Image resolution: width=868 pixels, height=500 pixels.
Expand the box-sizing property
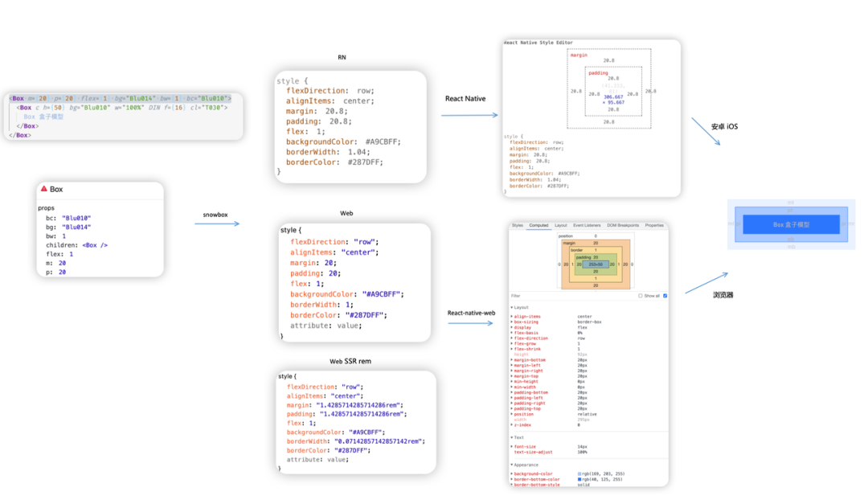[511, 322]
